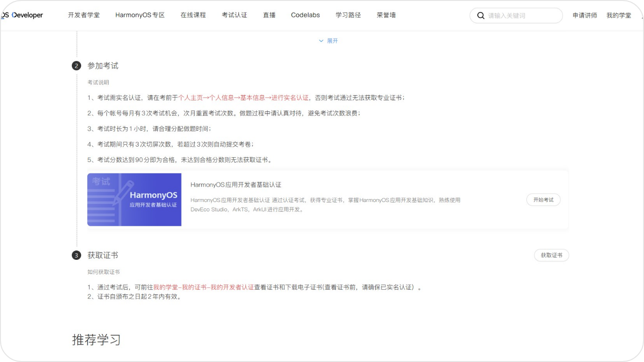This screenshot has height=362, width=644.
Task: Open the 开发者学堂 nav item
Action: [84, 15]
